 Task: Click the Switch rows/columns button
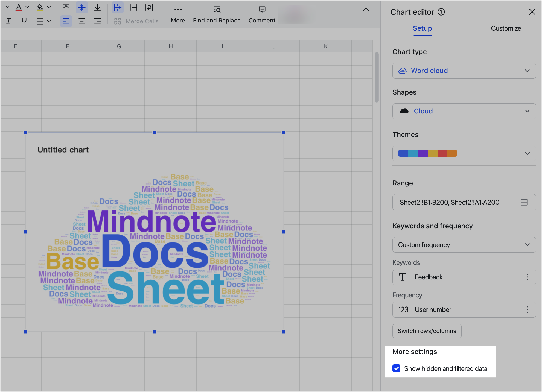tap(427, 331)
